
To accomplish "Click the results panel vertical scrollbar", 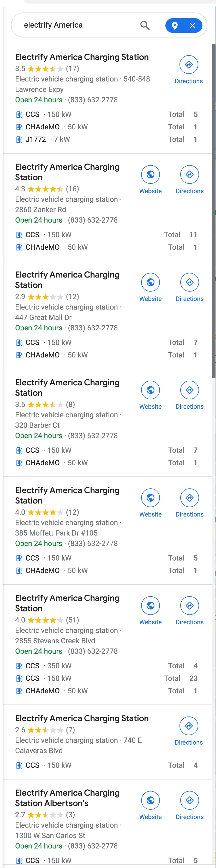I will click(x=214, y=211).
